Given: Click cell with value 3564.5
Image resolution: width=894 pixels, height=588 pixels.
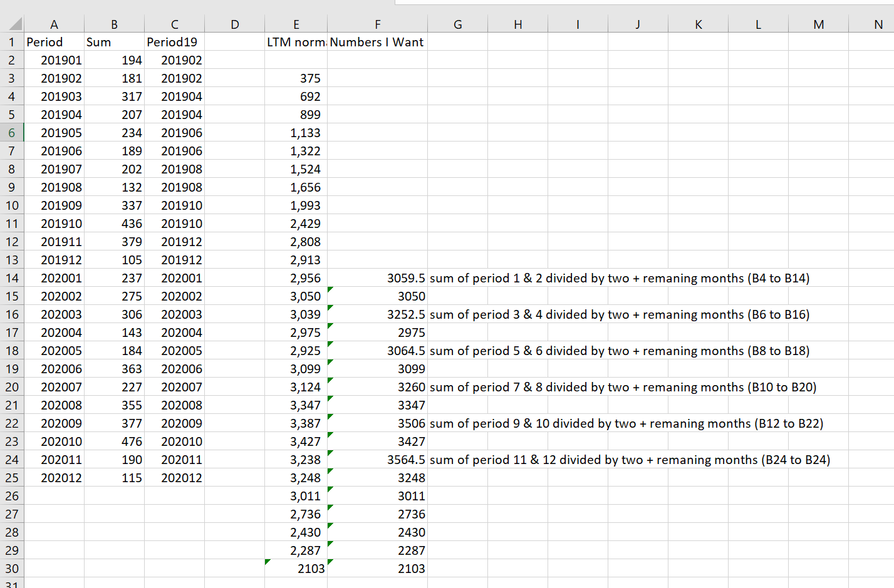Looking at the screenshot, I should (378, 460).
